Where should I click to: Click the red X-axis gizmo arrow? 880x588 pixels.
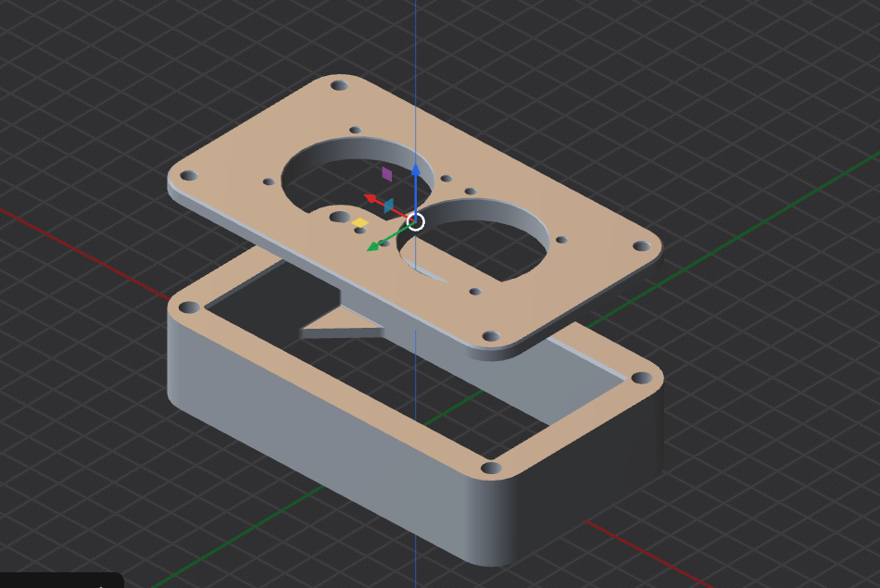[371, 198]
